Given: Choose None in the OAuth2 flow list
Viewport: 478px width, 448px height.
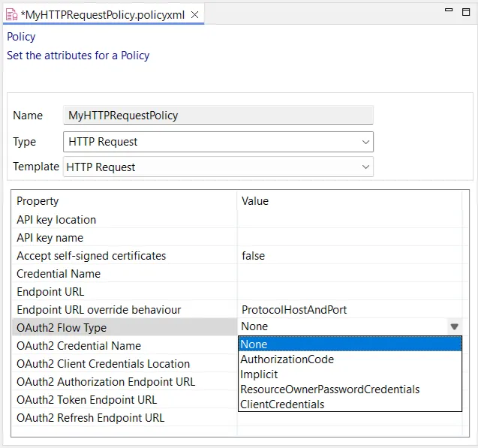Looking at the screenshot, I should [x=350, y=344].
